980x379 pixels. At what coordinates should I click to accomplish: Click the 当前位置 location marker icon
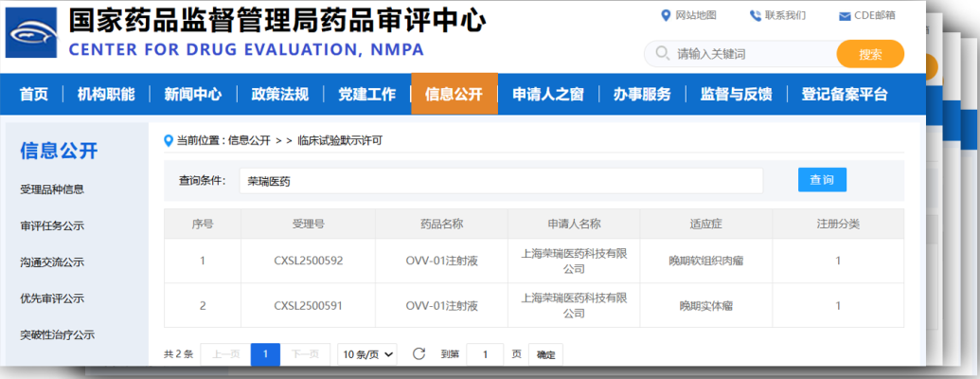[169, 141]
